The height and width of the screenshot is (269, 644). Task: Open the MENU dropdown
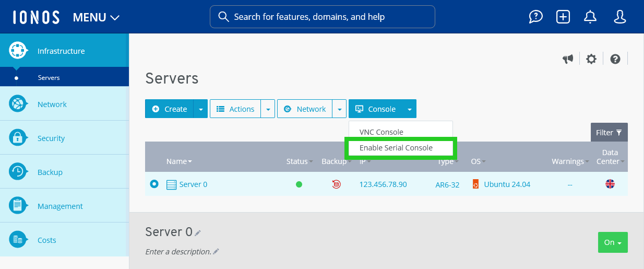pyautogui.click(x=97, y=17)
